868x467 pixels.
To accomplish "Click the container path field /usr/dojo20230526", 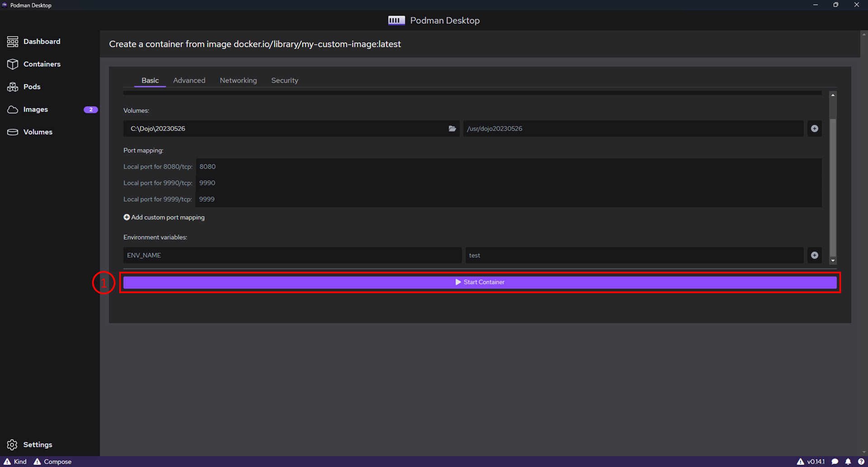I will tap(633, 129).
